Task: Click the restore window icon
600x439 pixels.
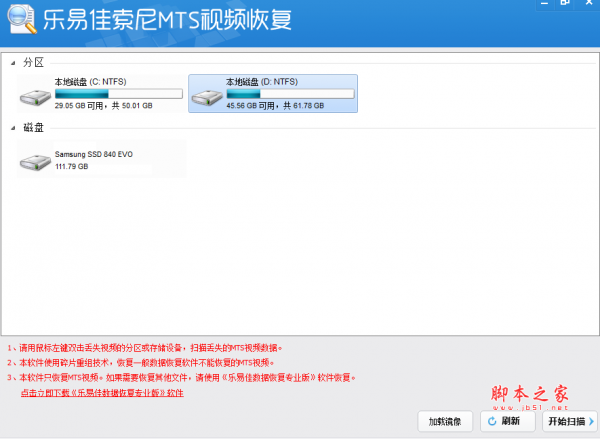Action: coord(565,2)
